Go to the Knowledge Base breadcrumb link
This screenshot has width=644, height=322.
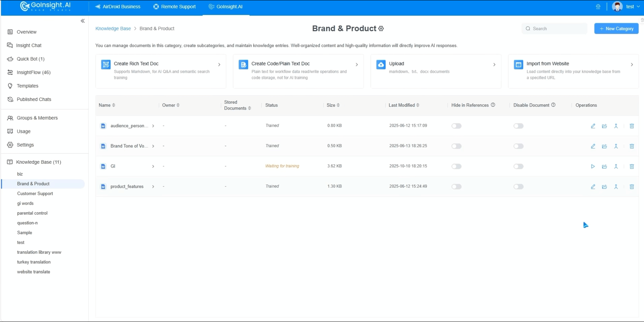(x=113, y=29)
